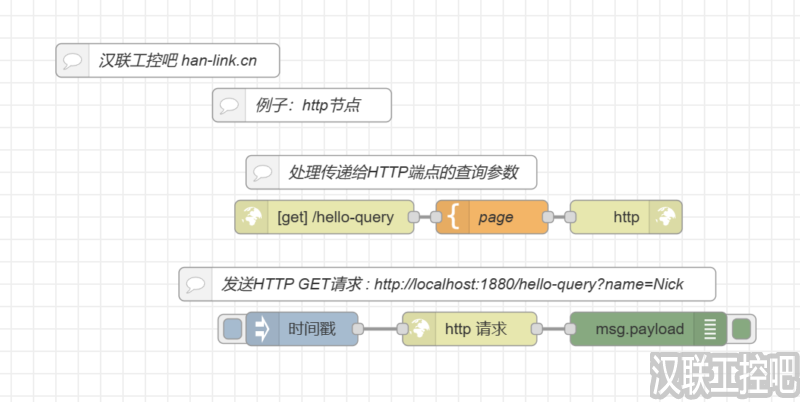The height and width of the screenshot is (402, 800).
Task: Click the comment bubble icon of 例子：http节点
Action: click(229, 105)
